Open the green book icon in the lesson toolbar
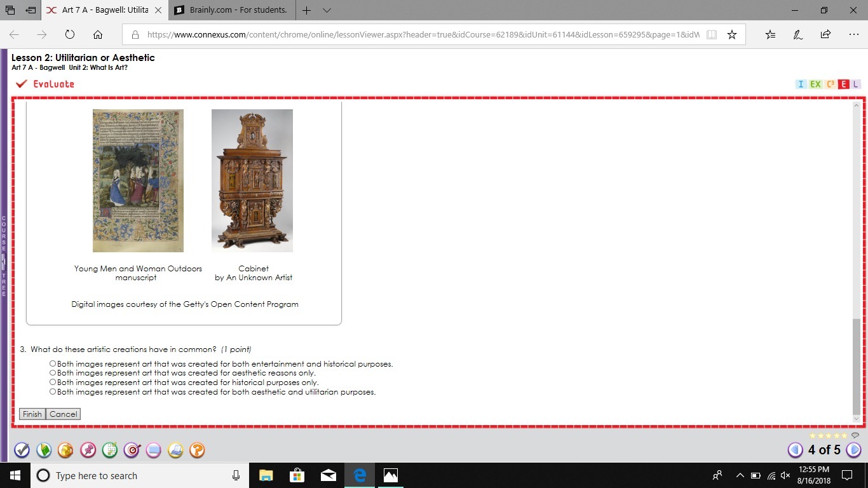 click(44, 450)
